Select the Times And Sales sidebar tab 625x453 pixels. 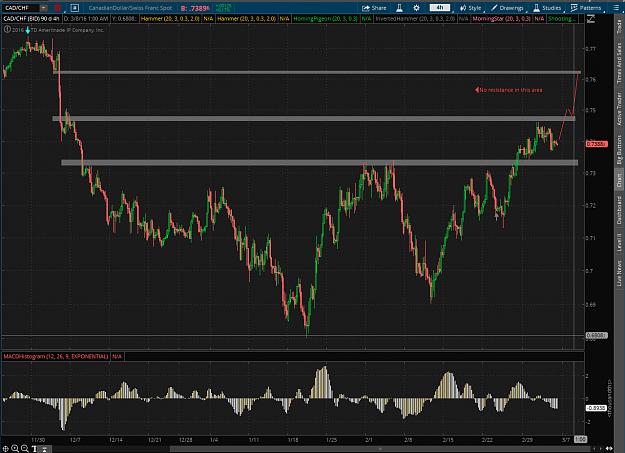click(619, 63)
